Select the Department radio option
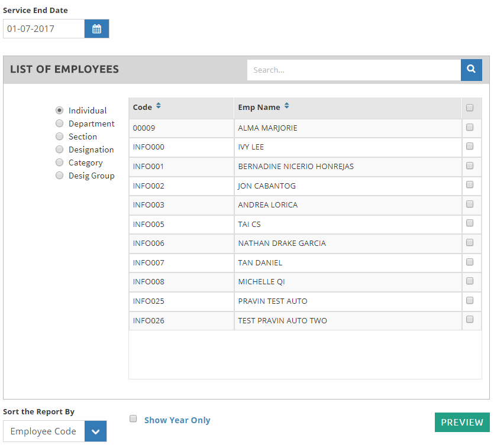The width and height of the screenshot is (494, 448). coord(59,124)
